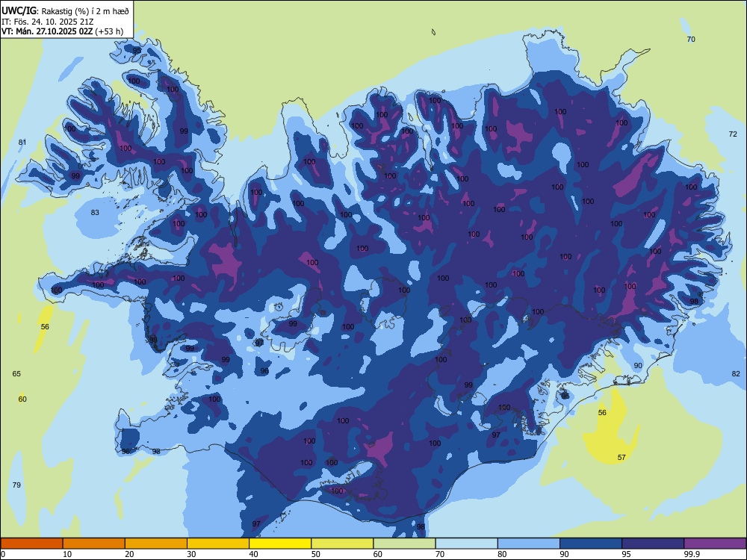This screenshot has height=560, width=747.
Task: Click the '0' legend tick label
Action: (3, 554)
